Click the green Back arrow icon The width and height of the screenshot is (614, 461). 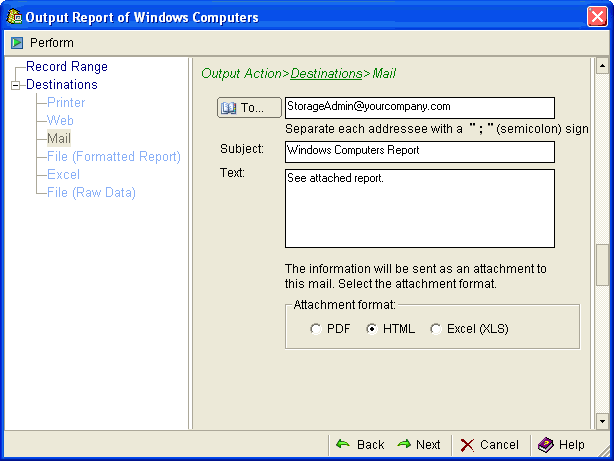pos(343,444)
